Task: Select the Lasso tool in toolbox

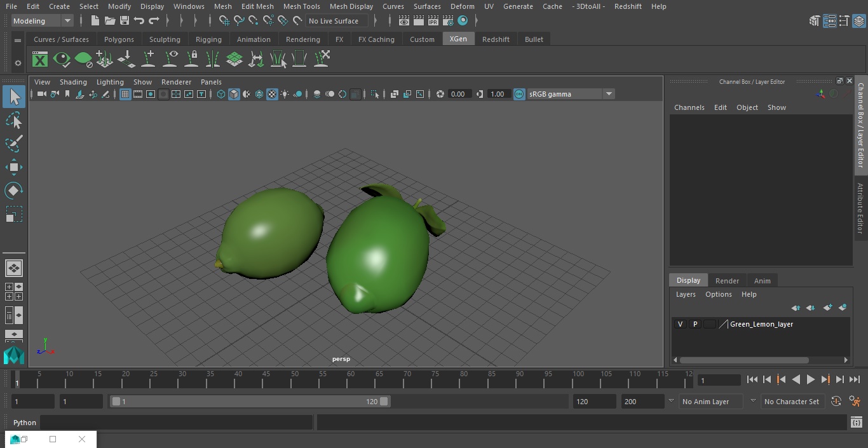Action: 14,121
